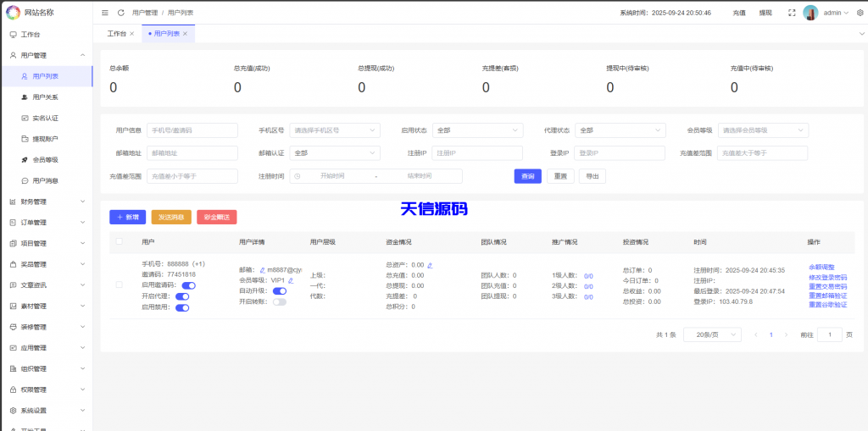The image size is (868, 431).
Task: Open the 启用状态 dropdown
Action: (477, 130)
